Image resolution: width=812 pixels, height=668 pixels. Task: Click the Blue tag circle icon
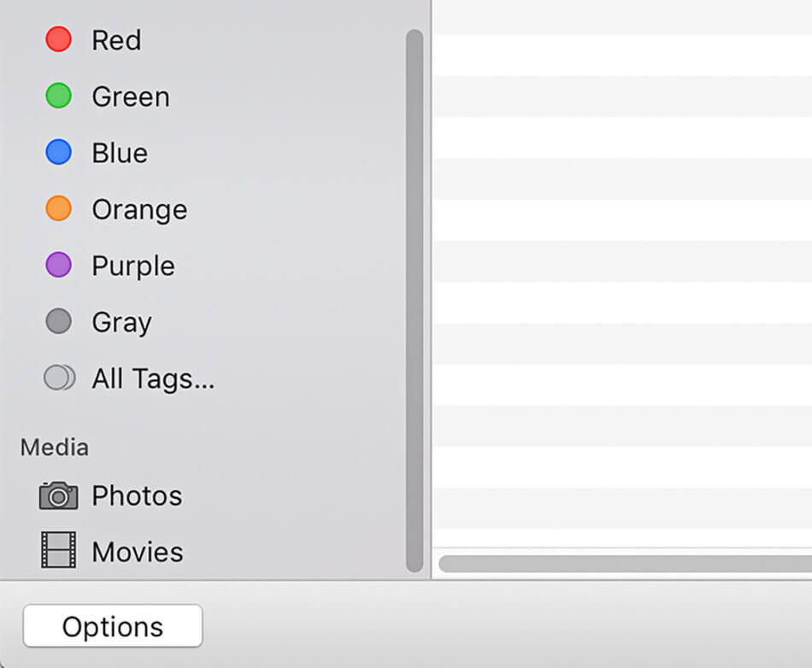click(x=57, y=152)
